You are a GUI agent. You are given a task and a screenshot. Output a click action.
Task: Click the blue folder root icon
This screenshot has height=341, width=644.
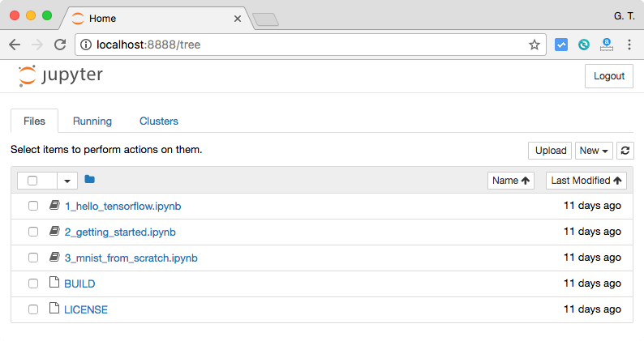pos(89,179)
